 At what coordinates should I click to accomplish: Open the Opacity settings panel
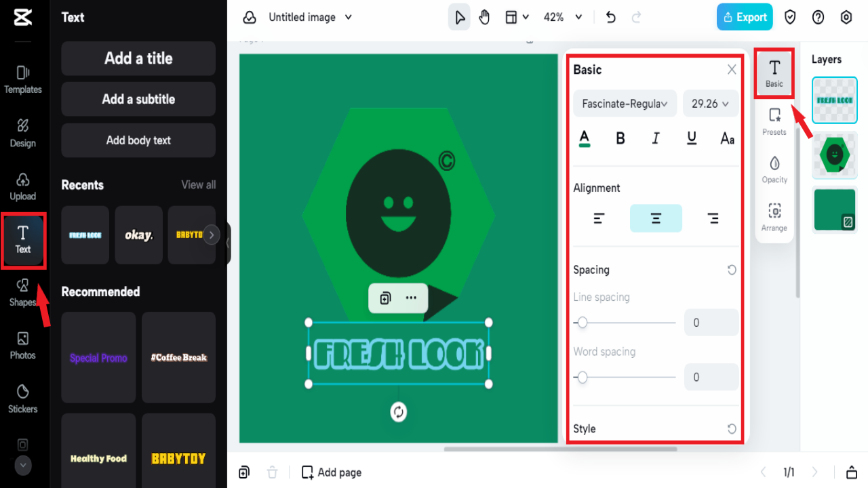[774, 168]
